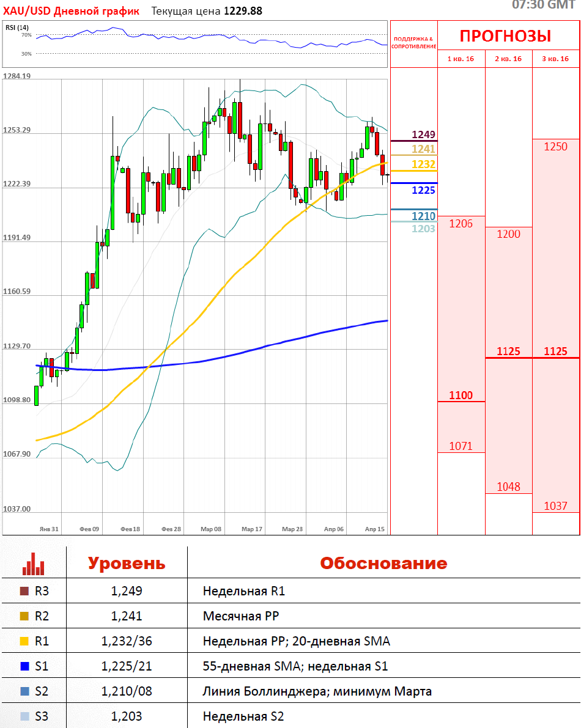Click the 1253.29 price axis label
Screen dimensions: 581x728
pyautogui.click(x=17, y=130)
